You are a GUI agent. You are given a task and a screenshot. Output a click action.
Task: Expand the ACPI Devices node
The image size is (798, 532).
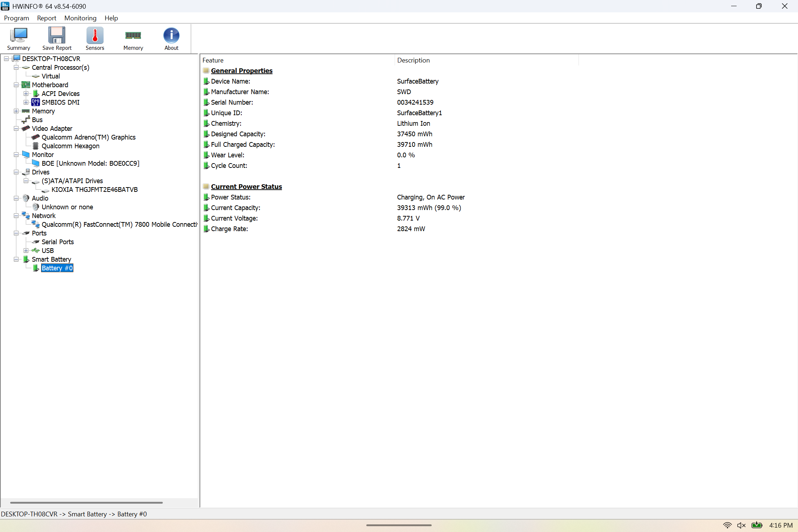[26, 93]
